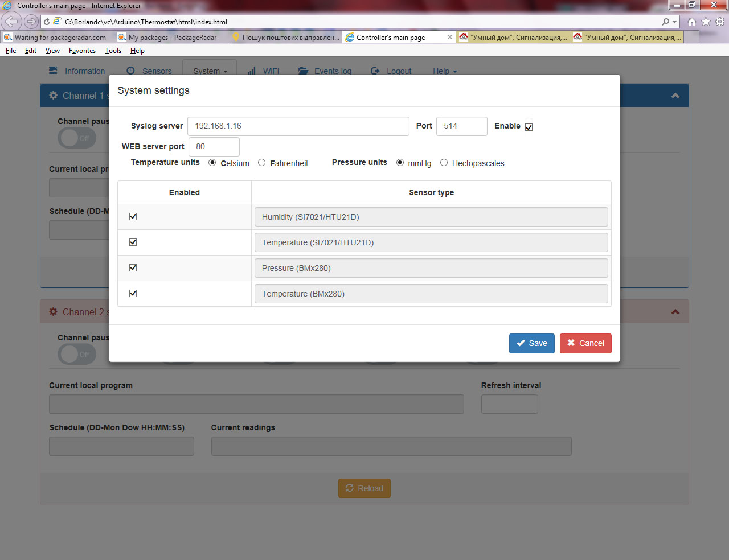Collapse the Channel 1 panel chevron

click(675, 96)
